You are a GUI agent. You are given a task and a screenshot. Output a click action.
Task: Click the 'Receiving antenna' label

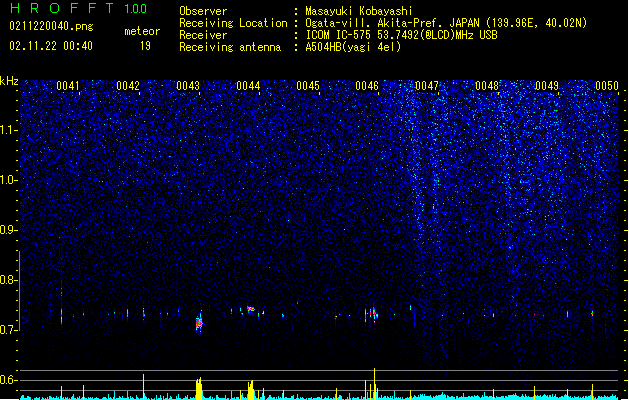point(230,47)
